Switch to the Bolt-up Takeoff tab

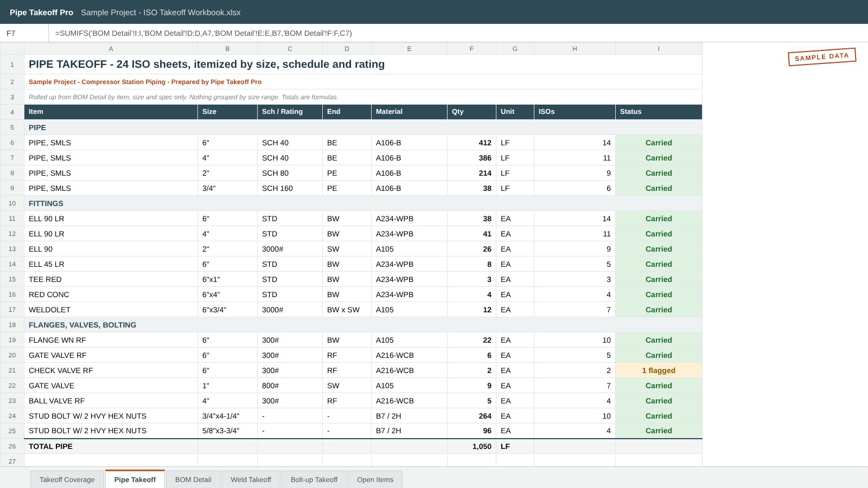click(314, 479)
